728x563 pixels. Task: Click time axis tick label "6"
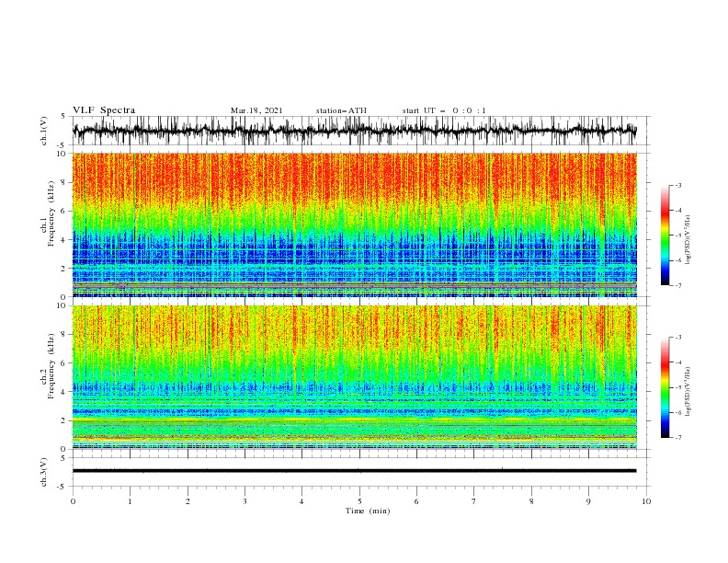tap(416, 501)
